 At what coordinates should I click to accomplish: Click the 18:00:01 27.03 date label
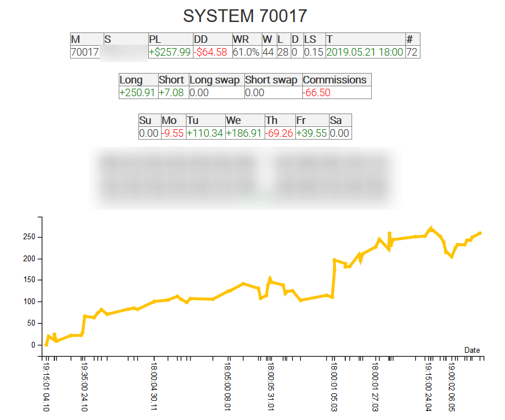(x=375, y=387)
